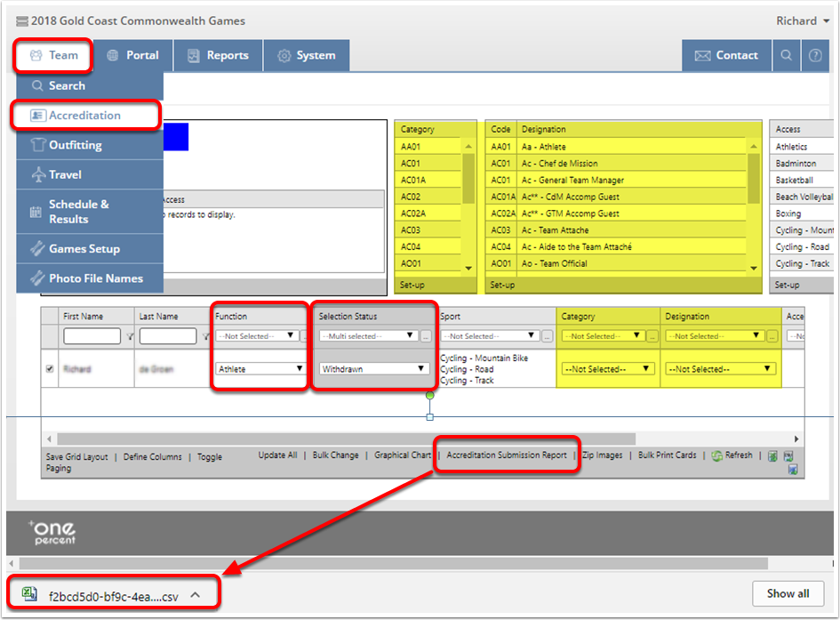This screenshot has width=840, height=620.
Task: Click the Photo File Names tools icon
Action: click(x=37, y=278)
